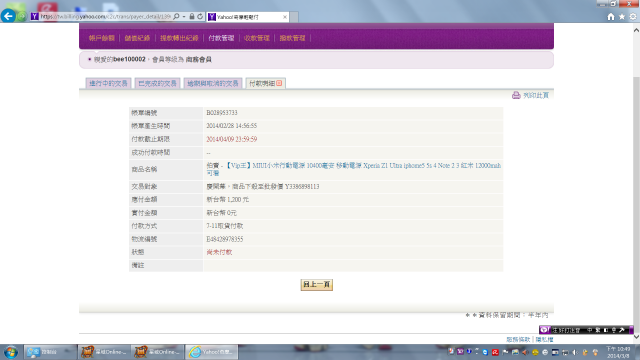Click the search magnifier in address bar

pos(176,16)
